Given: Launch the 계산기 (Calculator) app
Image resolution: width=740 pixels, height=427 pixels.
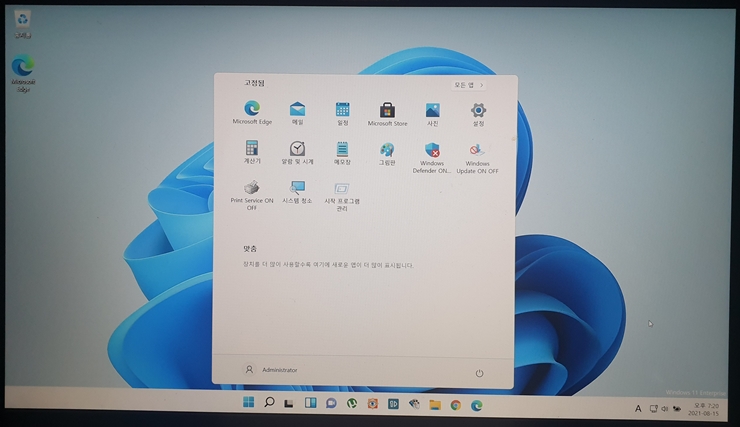Looking at the screenshot, I should (x=252, y=151).
